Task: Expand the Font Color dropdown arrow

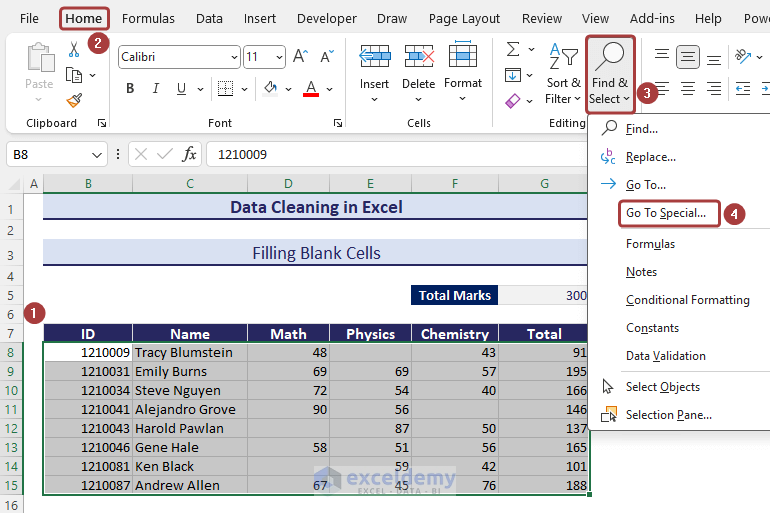Action: pos(330,89)
